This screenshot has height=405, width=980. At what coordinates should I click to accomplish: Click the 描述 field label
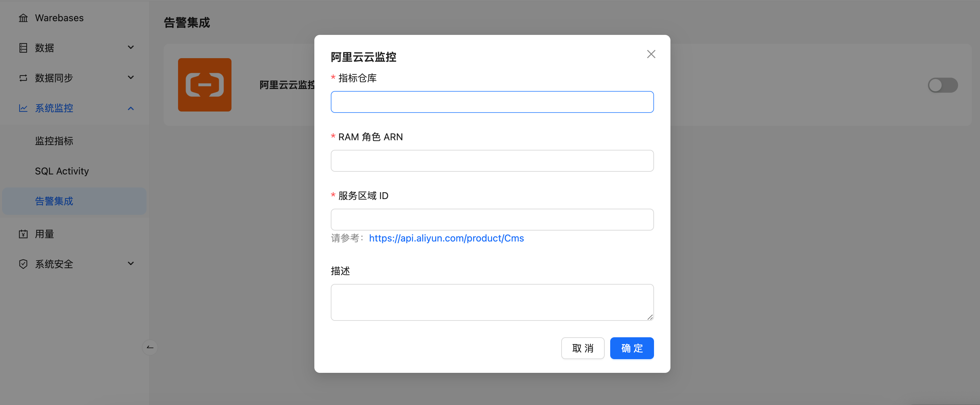[340, 271]
